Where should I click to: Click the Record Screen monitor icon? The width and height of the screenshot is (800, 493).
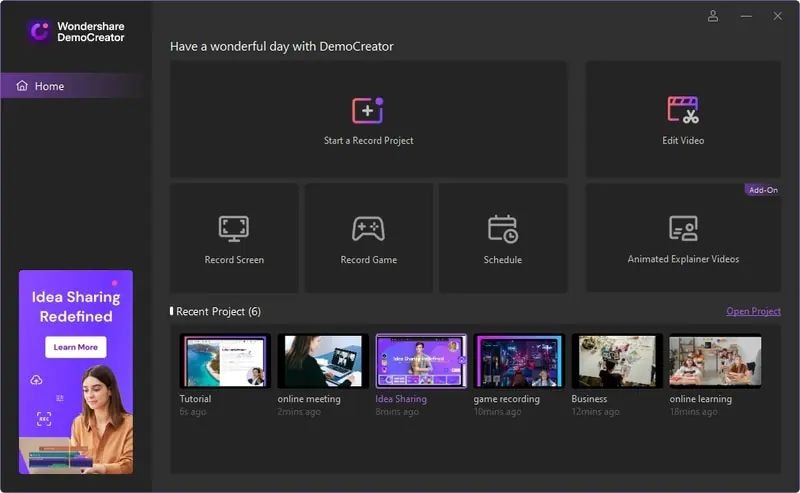pyautogui.click(x=234, y=229)
